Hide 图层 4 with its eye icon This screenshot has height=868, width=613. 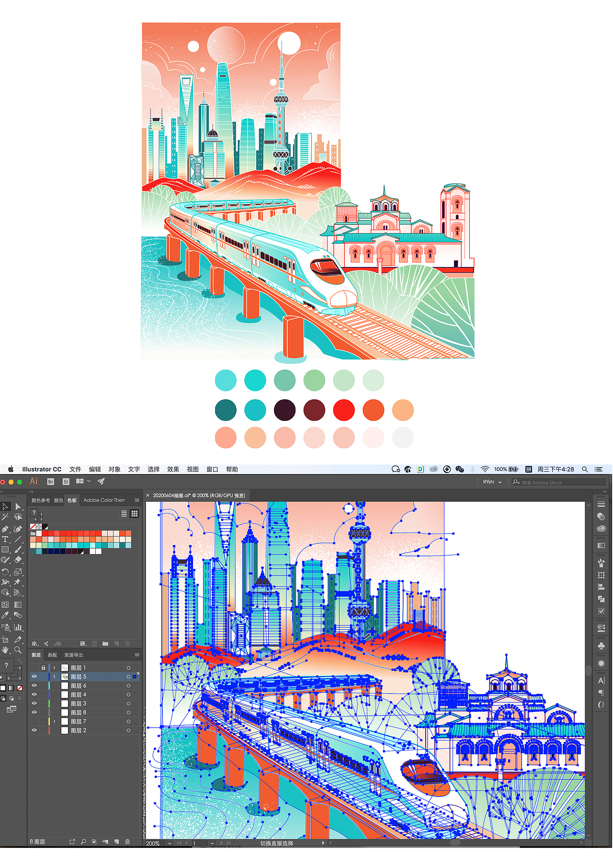34,694
